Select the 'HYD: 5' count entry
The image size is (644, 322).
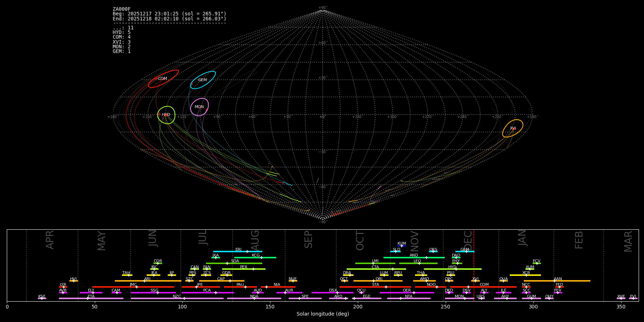click(x=122, y=33)
